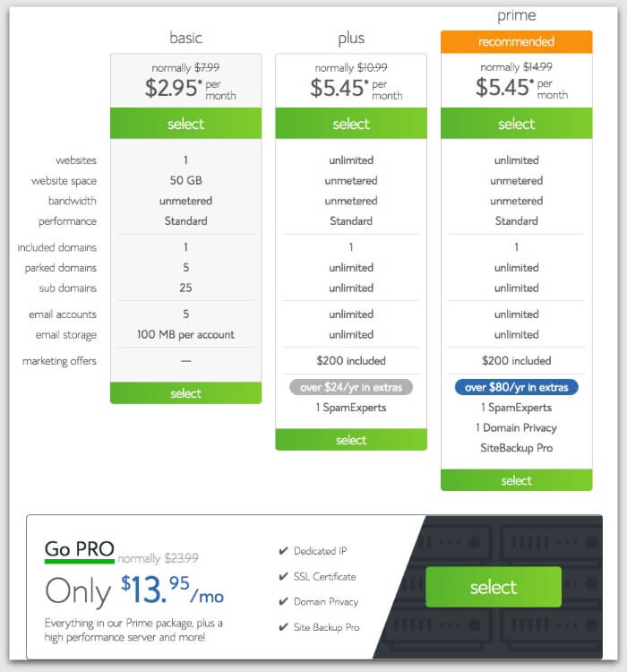Viewport: 627px width, 672px height.
Task: Click the top select button for prime plan
Action: (516, 124)
